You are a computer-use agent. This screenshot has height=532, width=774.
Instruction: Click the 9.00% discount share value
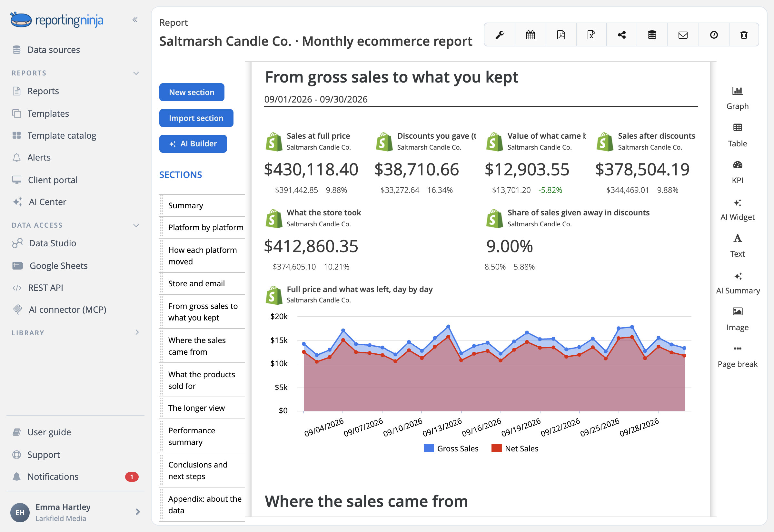[509, 246]
